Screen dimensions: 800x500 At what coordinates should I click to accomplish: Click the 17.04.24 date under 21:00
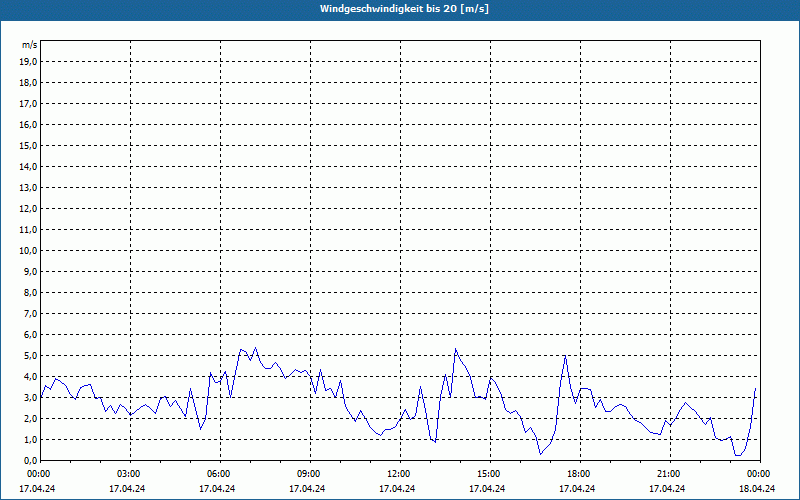pyautogui.click(x=667, y=488)
